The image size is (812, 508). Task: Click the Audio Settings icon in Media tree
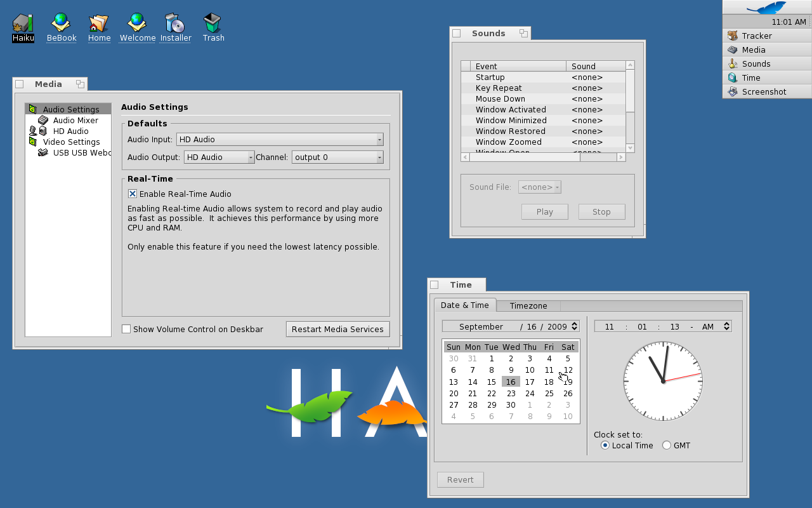point(33,109)
